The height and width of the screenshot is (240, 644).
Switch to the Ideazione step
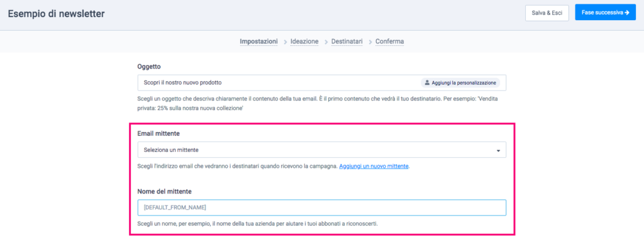(x=304, y=41)
